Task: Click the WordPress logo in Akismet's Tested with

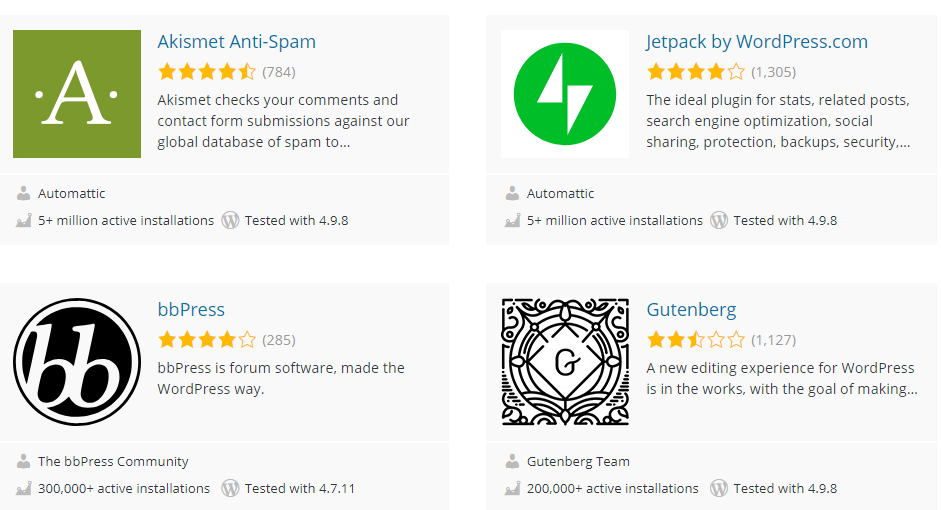Action: coord(230,220)
